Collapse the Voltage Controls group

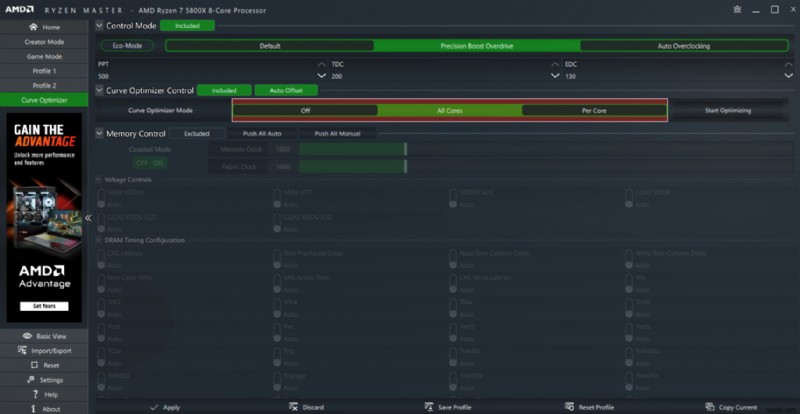[98, 180]
